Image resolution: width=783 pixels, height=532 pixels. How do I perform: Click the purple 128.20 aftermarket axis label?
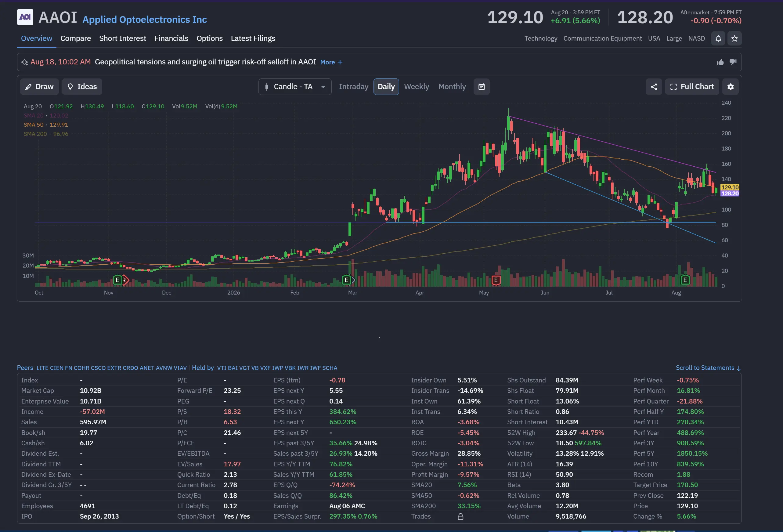point(729,194)
